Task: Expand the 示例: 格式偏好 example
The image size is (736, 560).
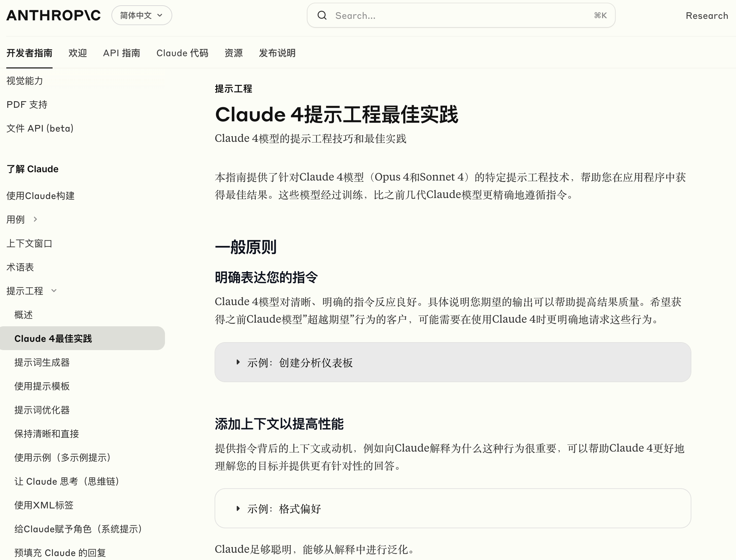Action: tap(283, 509)
